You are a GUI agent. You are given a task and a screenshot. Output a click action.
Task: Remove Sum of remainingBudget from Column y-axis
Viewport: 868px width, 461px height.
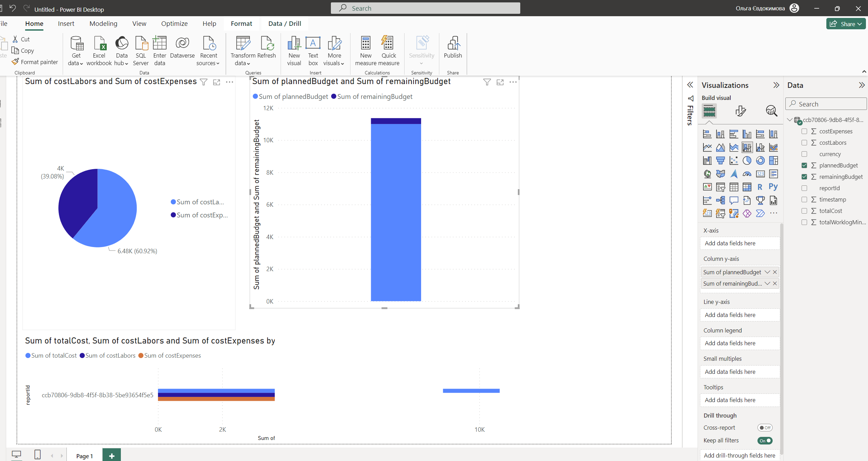(x=775, y=283)
